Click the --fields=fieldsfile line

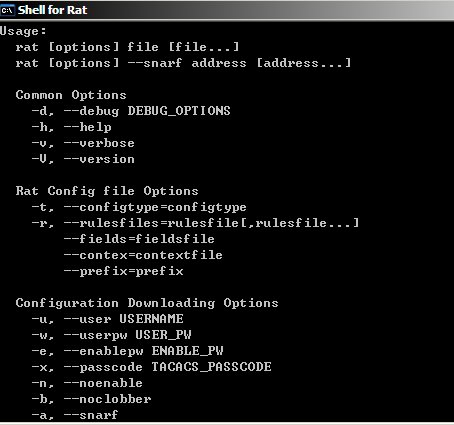[x=139, y=239]
